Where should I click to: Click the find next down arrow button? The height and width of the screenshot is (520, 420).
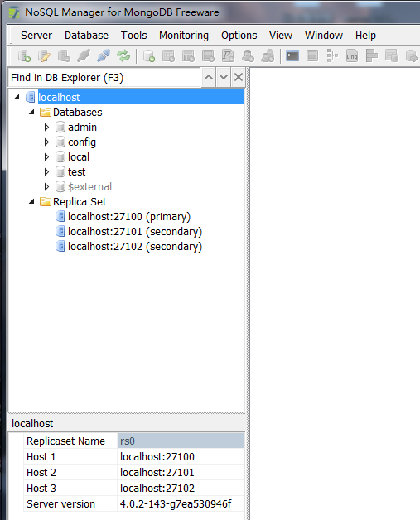point(224,77)
